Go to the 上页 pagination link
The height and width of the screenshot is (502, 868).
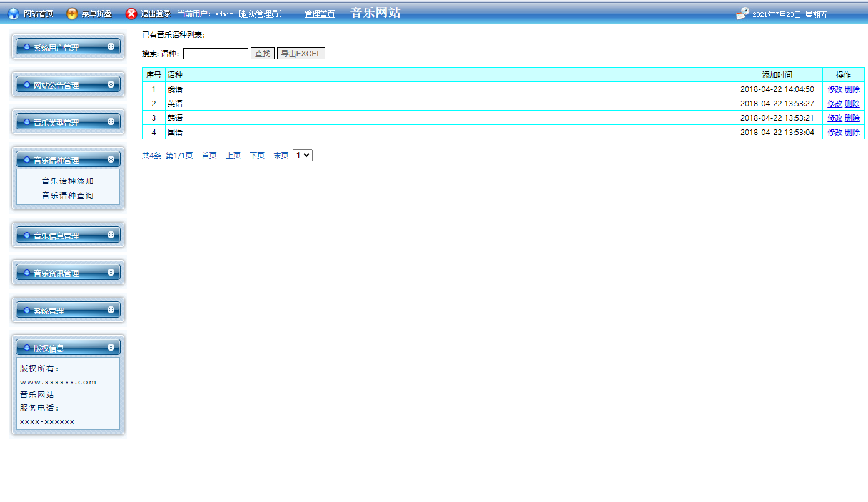[x=233, y=155]
